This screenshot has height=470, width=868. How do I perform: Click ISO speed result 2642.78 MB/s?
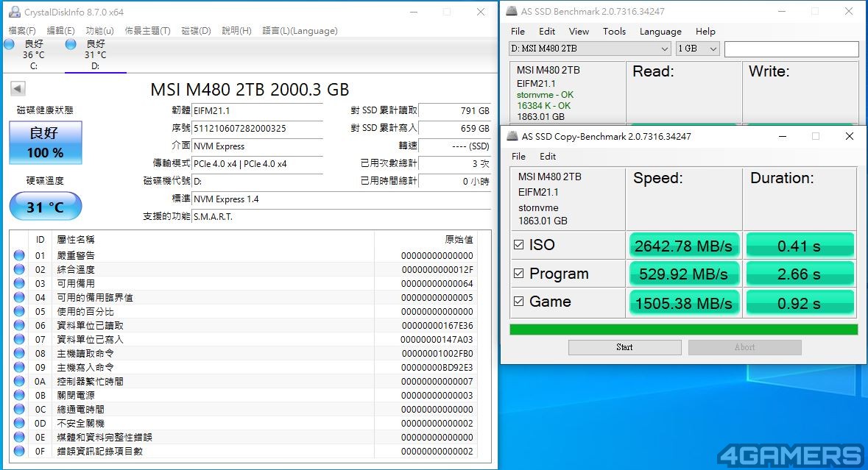click(x=684, y=246)
